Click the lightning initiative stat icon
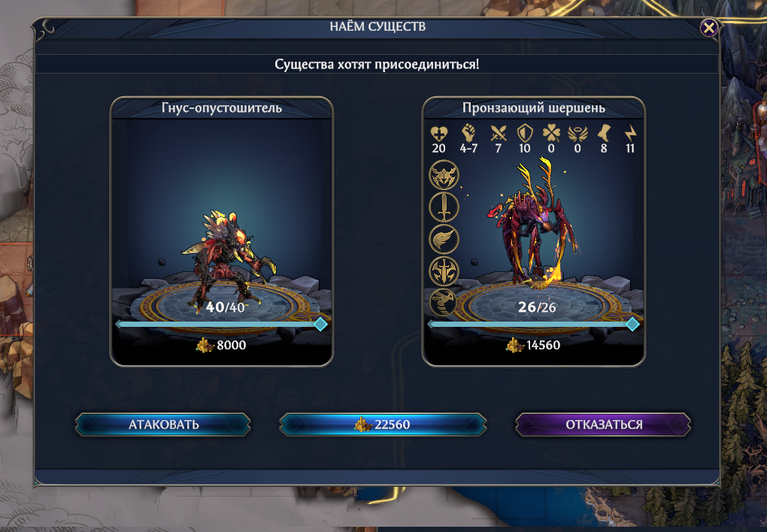Viewport: 767px width, 532px height. (x=630, y=133)
